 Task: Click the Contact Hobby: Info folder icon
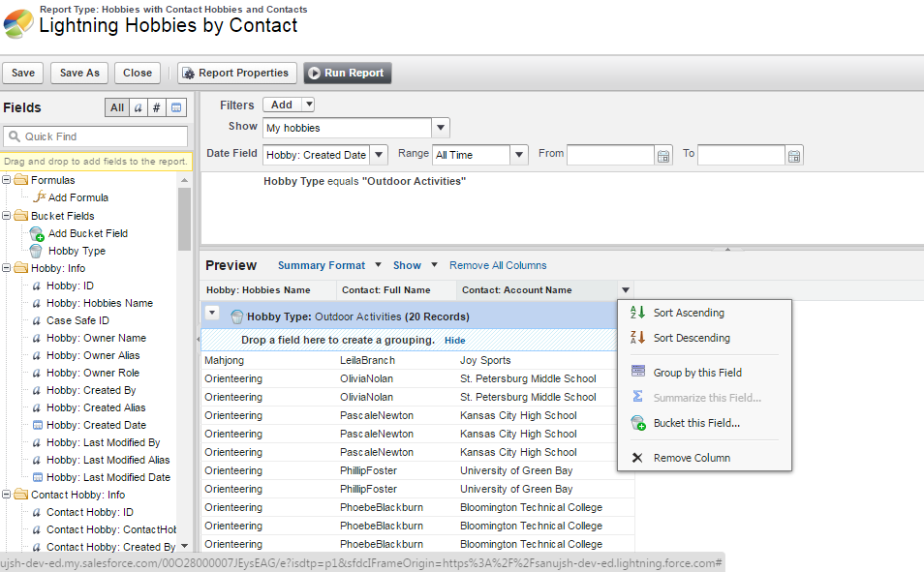(x=21, y=495)
